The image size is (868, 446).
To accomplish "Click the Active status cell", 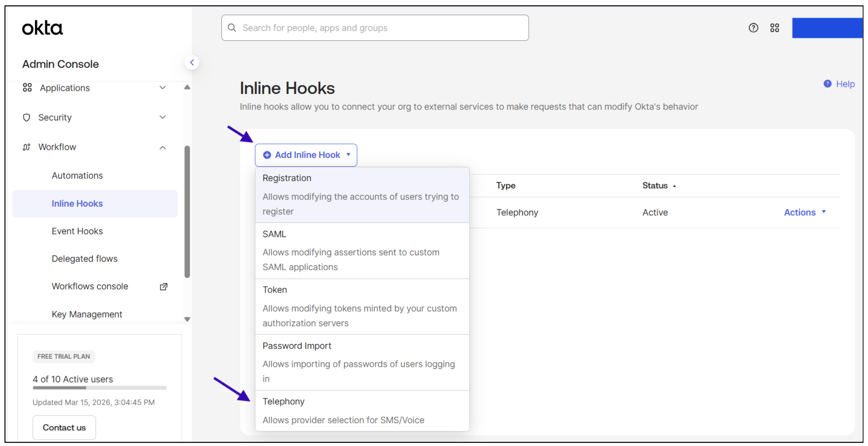I will (x=655, y=212).
